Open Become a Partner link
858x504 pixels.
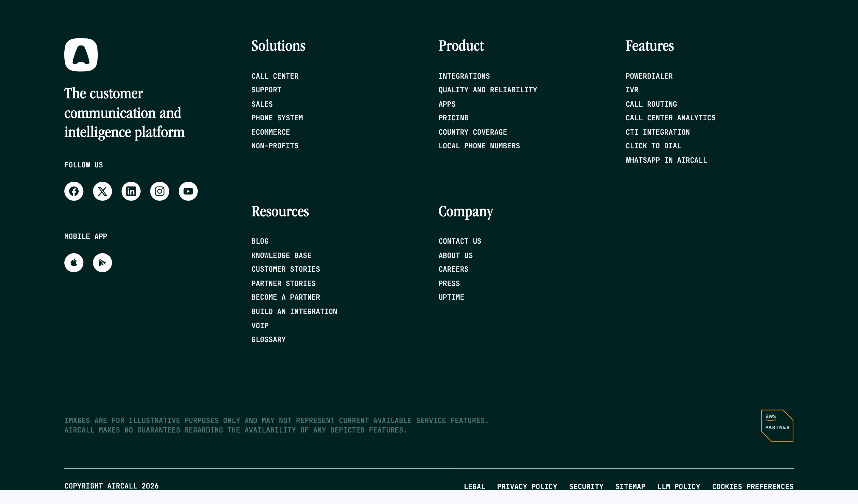click(286, 297)
